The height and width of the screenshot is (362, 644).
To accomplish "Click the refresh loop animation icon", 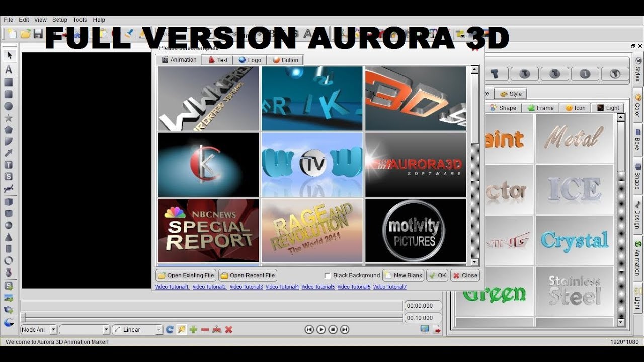I will tap(170, 329).
